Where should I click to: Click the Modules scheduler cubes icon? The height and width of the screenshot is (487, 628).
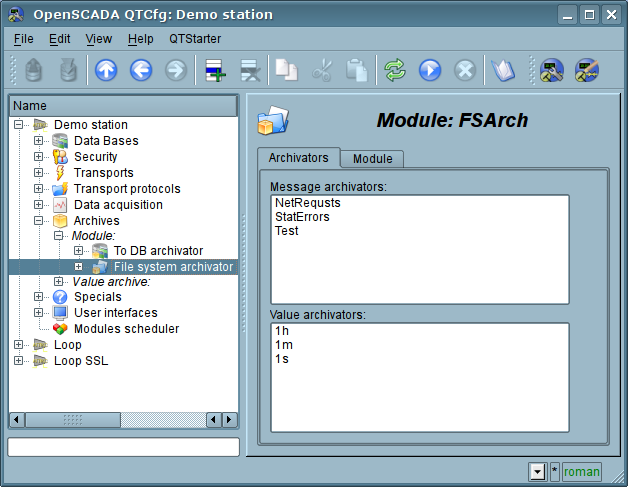pos(60,329)
